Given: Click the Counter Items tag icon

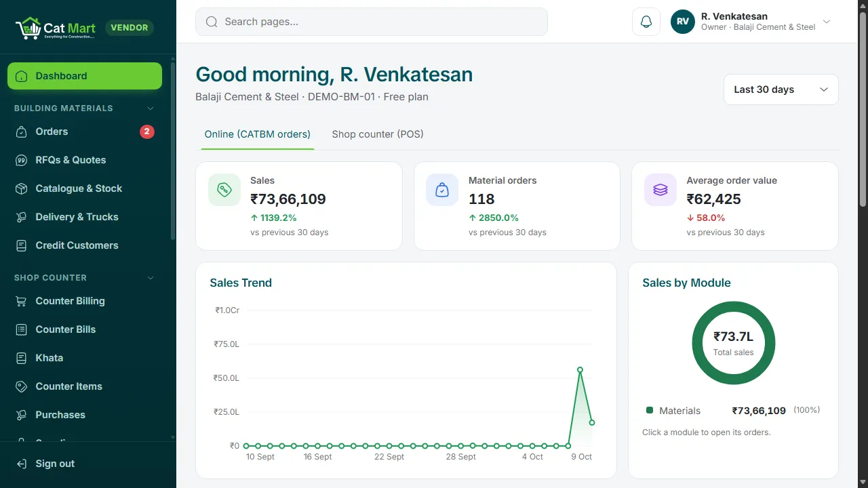Looking at the screenshot, I should point(22,386).
